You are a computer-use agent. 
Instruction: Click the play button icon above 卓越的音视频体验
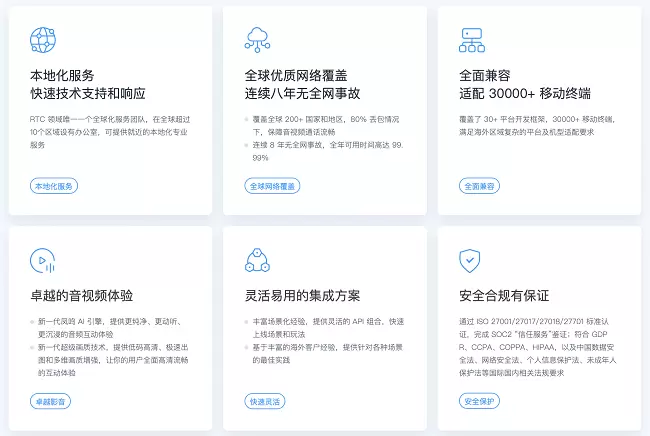point(43,260)
